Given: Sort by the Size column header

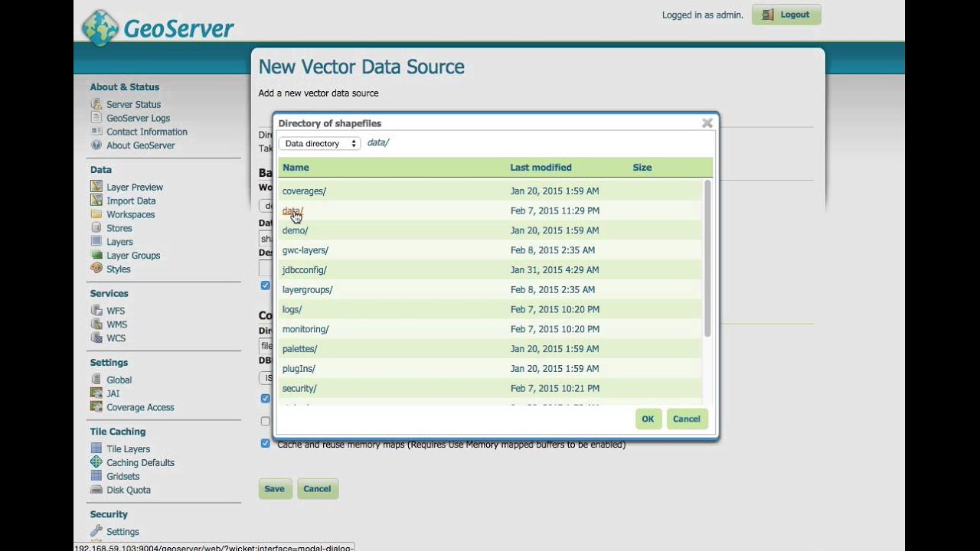Looking at the screenshot, I should (642, 168).
